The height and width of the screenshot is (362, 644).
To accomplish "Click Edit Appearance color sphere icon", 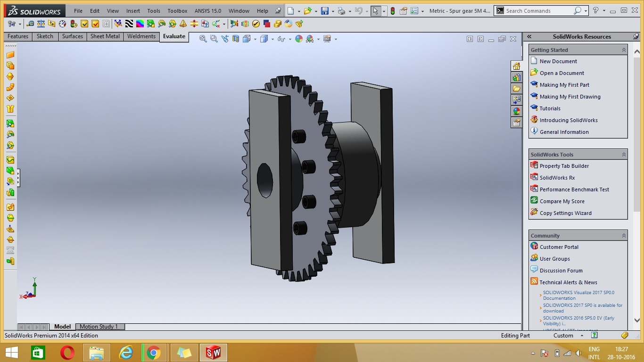I will point(299,39).
